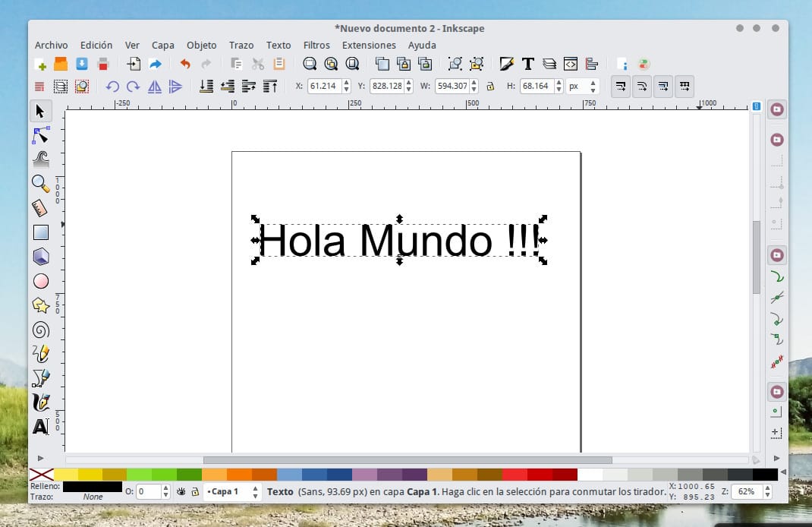The image size is (812, 527).
Task: Choose the Rectangle tool
Action: [x=39, y=232]
